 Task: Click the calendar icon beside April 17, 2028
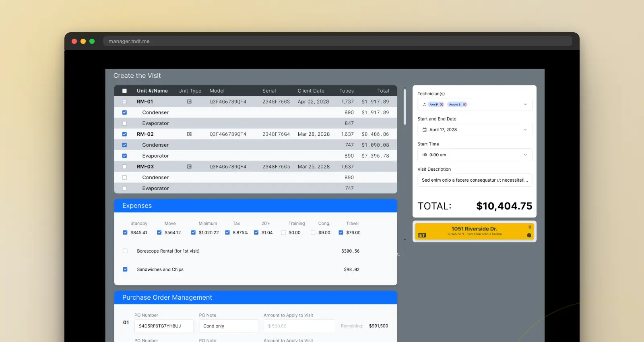pos(424,130)
